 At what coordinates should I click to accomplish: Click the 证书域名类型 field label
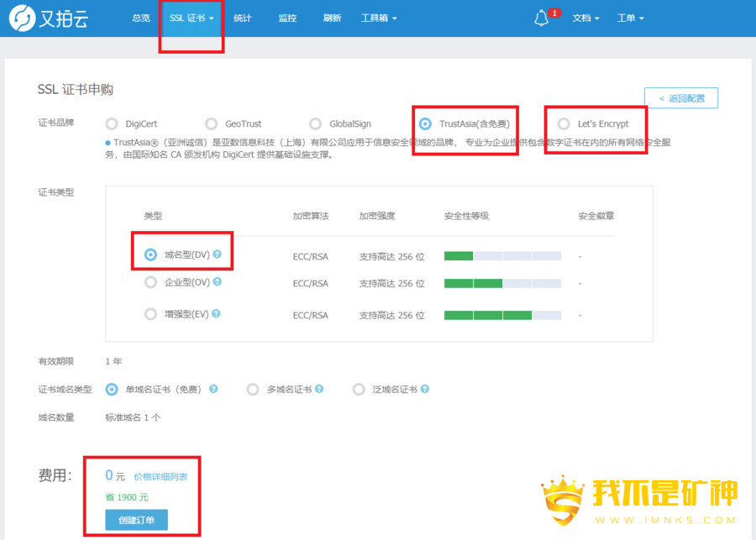tap(65, 390)
